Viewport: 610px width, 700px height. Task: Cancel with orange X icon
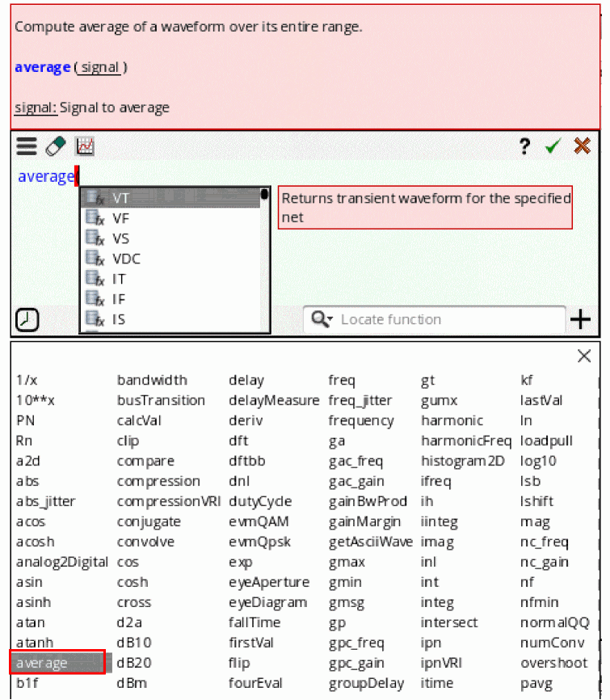coord(582,146)
